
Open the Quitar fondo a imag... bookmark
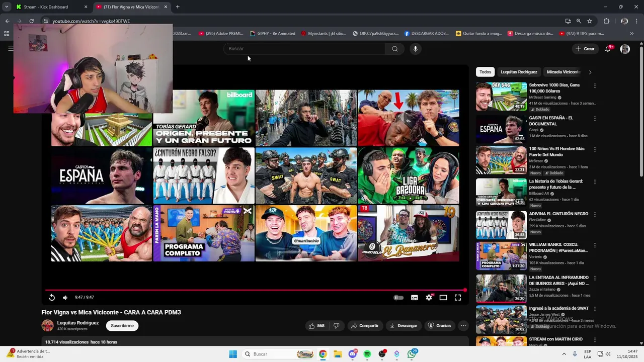(479, 34)
